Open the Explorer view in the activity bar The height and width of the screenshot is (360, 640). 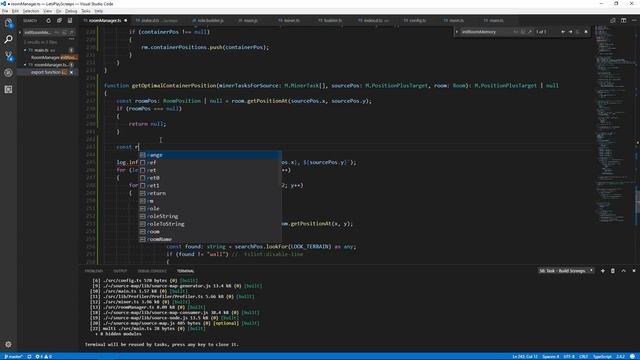tap(8, 23)
